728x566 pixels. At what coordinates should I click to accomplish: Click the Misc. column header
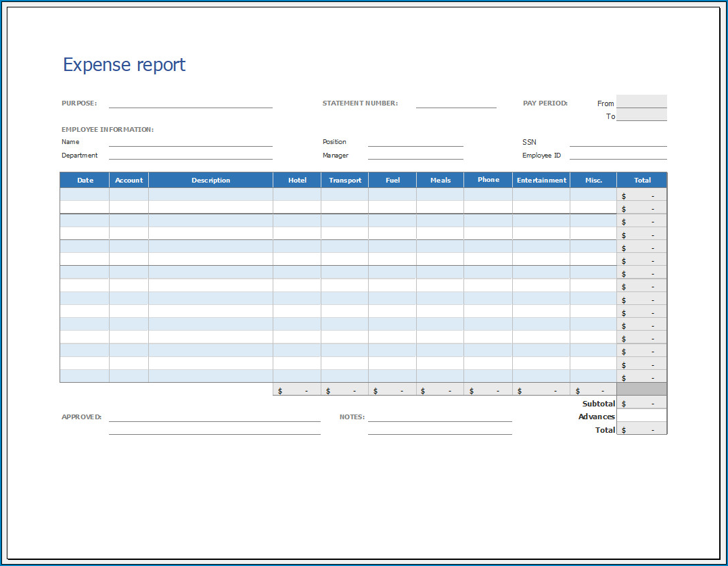tap(593, 180)
